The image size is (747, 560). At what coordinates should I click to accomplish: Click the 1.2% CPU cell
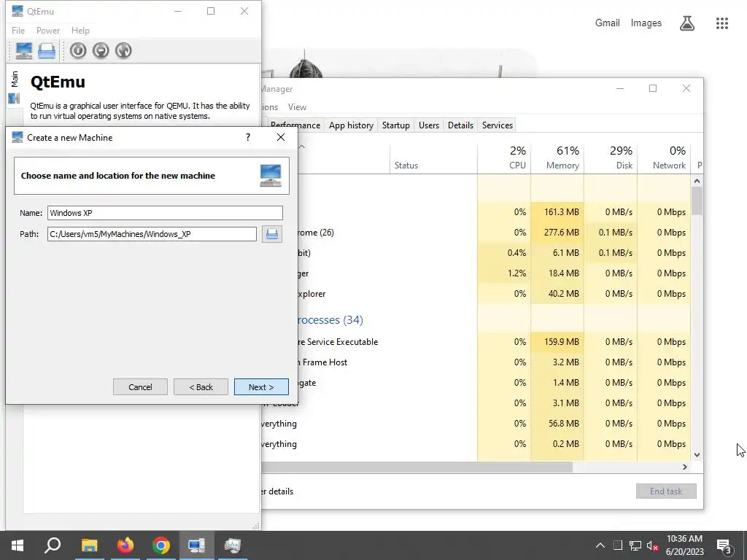click(x=504, y=273)
